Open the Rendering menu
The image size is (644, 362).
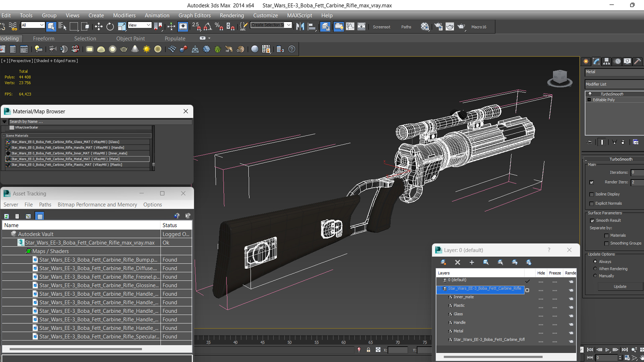[232, 15]
